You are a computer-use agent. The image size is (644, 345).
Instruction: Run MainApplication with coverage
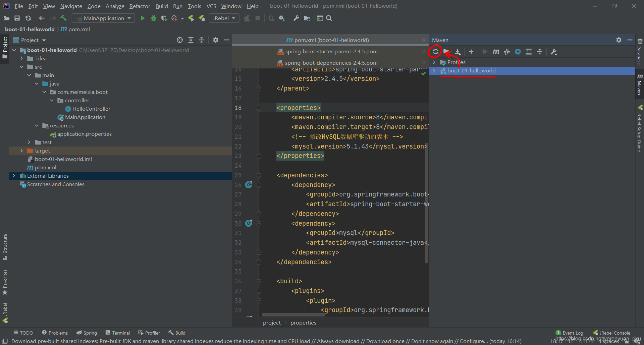click(164, 18)
